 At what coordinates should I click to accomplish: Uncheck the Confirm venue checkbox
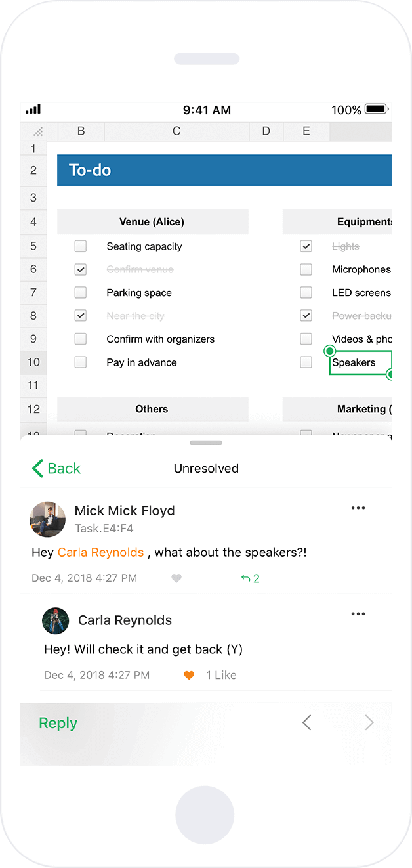click(x=81, y=269)
